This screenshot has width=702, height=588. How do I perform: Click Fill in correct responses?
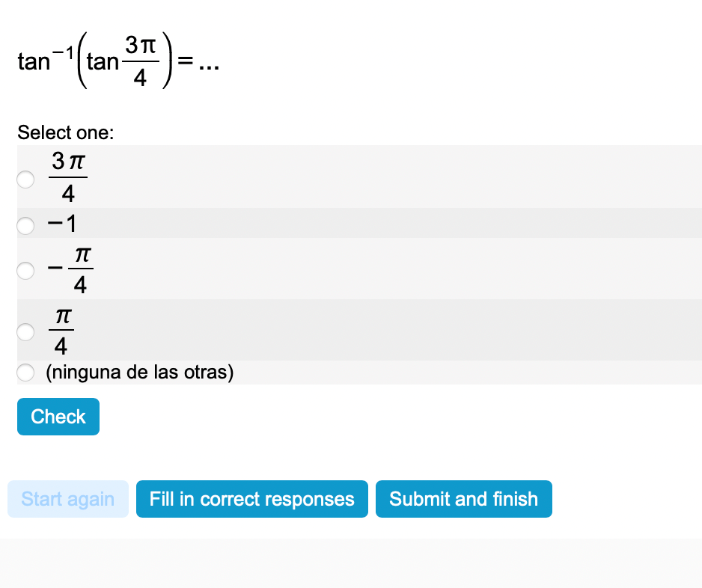tap(251, 499)
